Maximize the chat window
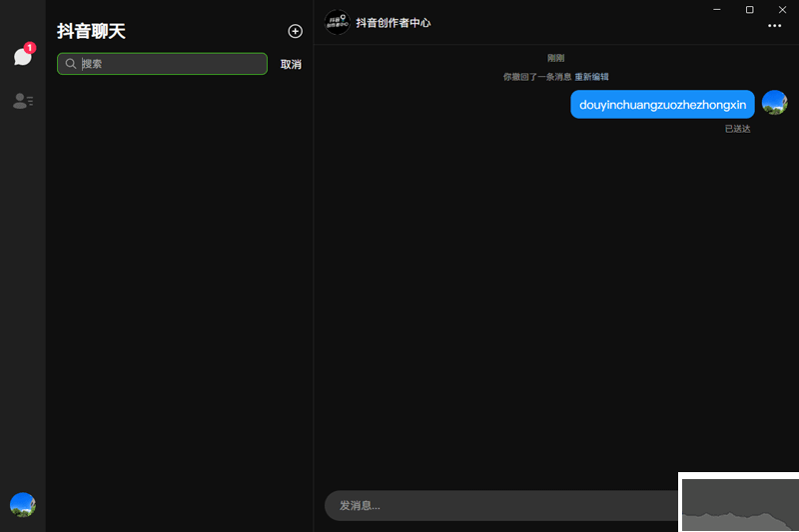This screenshot has width=799, height=532. point(750,9)
